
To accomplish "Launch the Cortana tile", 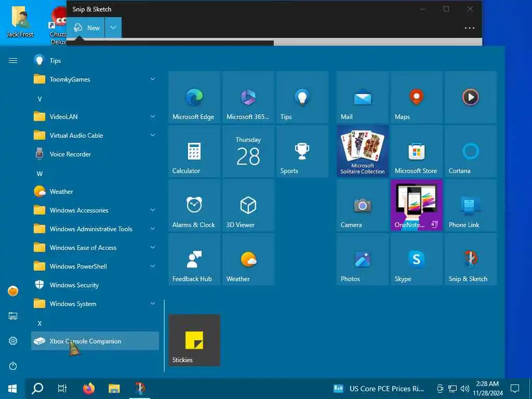I will coord(470,151).
